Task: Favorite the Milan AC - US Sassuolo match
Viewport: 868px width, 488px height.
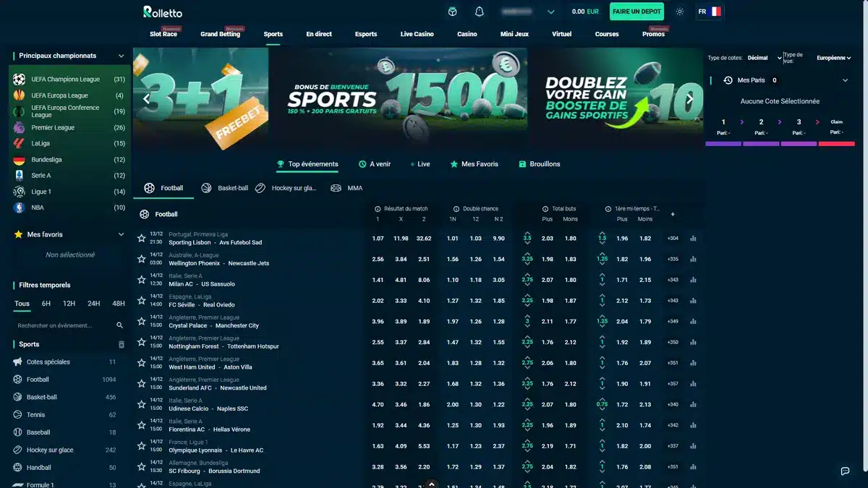Action: click(x=142, y=280)
